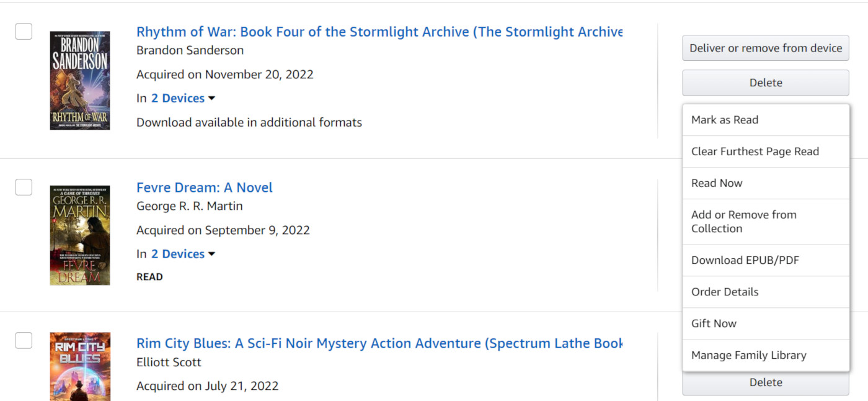Delete the Rhythm of War book
868x401 pixels.
pyautogui.click(x=766, y=83)
